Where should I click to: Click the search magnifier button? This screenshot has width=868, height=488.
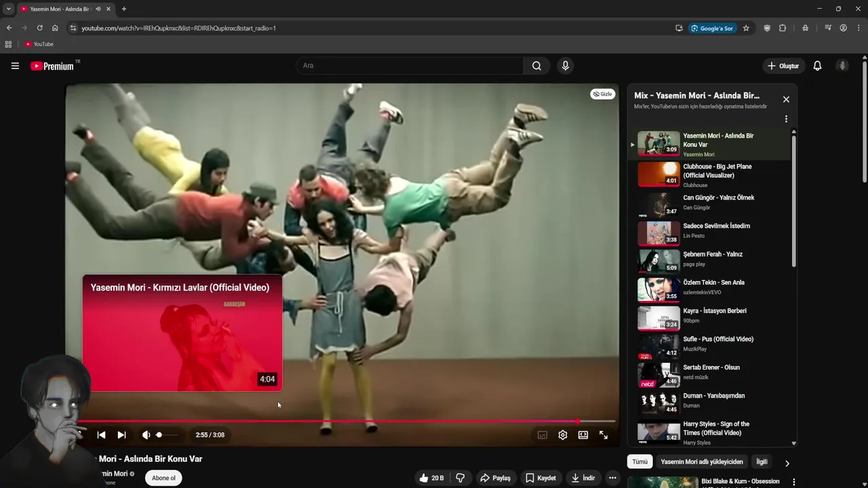tap(536, 66)
